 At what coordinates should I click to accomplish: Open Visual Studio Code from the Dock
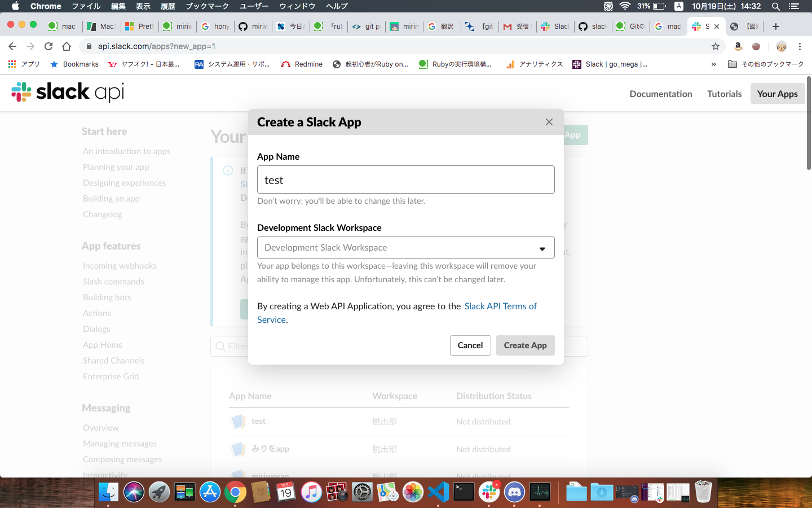[x=438, y=492]
